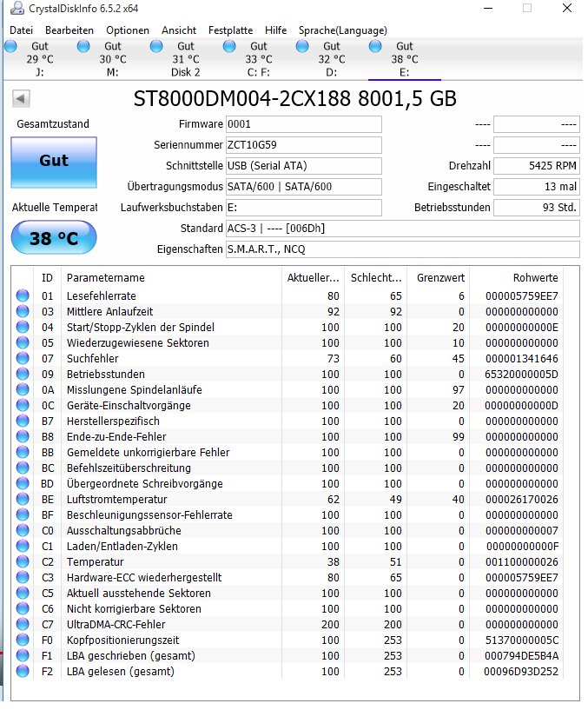Click status orb for Ende-zu-Ende-Fehler row
Viewport: 588px width, 710px height.
23,436
